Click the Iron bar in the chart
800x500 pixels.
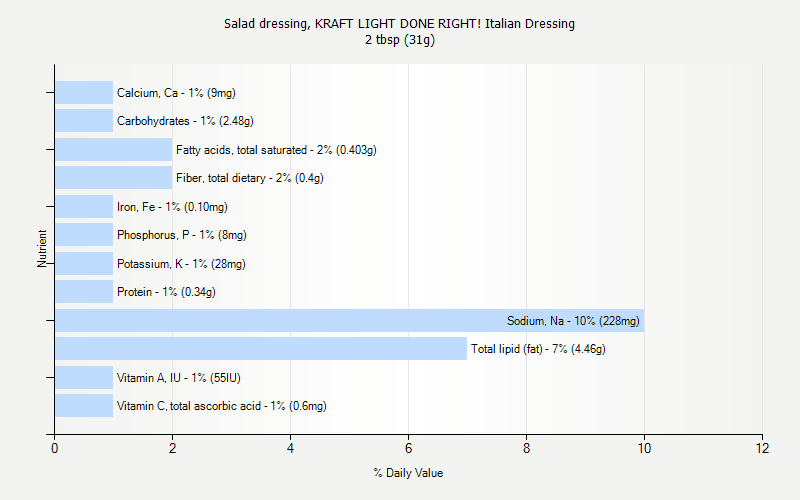(84, 207)
